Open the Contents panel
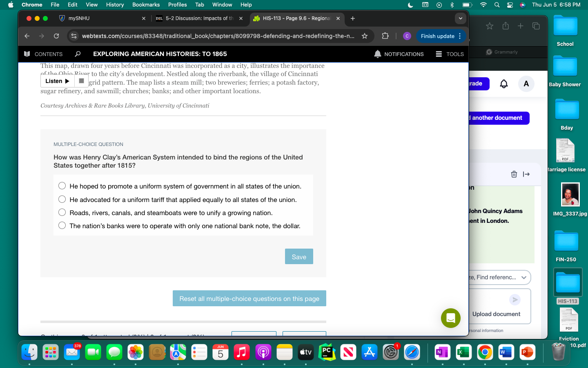Viewport: 588px width, 368px height. 44,54
